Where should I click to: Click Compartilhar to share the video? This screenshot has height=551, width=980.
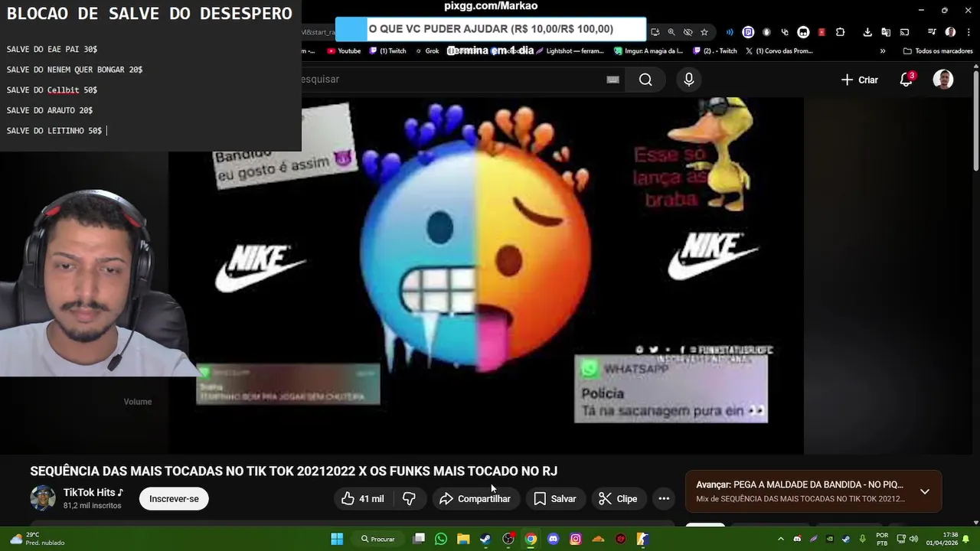(475, 499)
